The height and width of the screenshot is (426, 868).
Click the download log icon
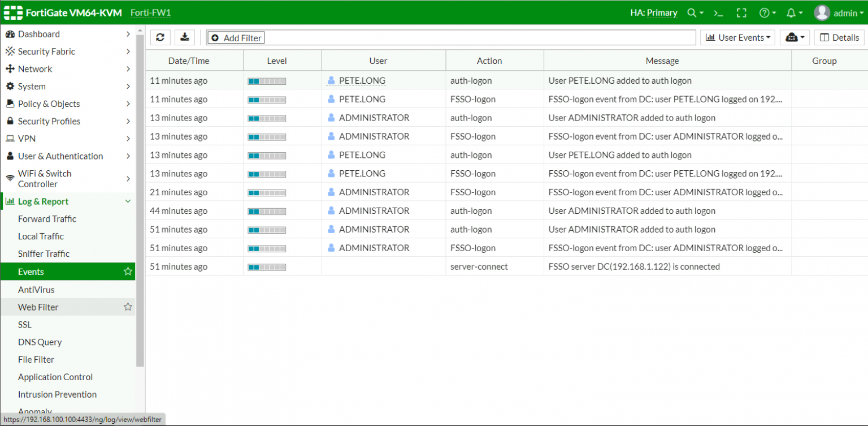point(185,37)
